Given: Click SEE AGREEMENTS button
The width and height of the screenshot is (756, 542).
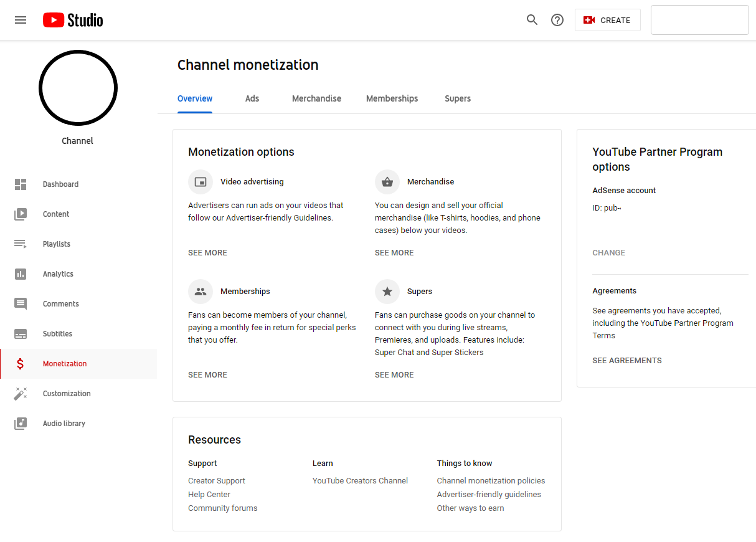Looking at the screenshot, I should [627, 361].
